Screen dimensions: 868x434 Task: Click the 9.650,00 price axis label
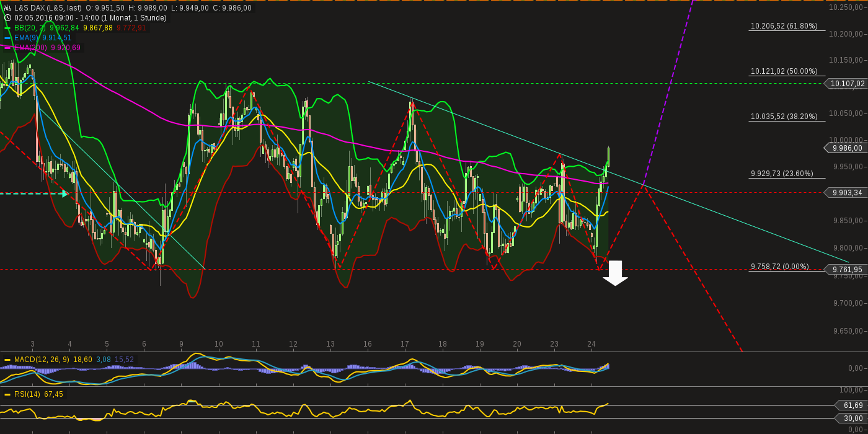click(849, 331)
